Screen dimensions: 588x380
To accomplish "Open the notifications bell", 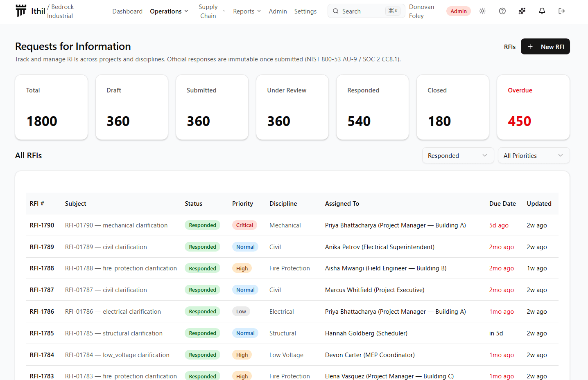I will point(542,11).
